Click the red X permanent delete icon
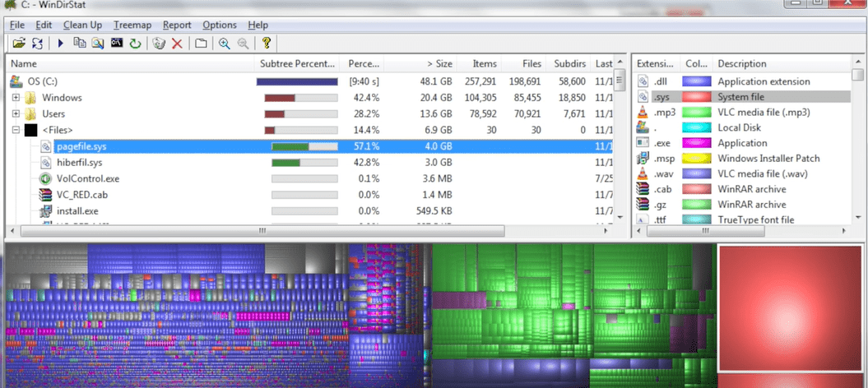This screenshot has width=868, height=388. click(176, 43)
